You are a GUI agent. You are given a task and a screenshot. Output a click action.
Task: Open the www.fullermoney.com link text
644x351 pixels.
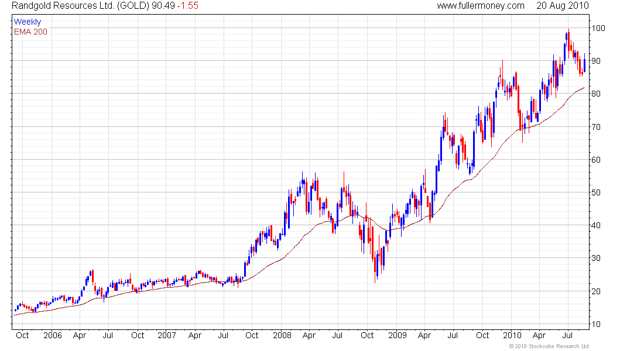click(481, 6)
